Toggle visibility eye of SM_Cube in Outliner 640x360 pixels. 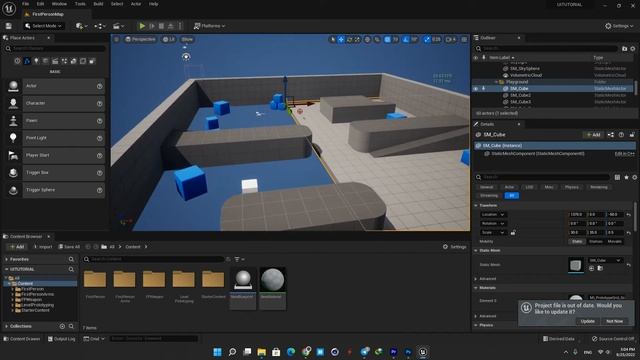(x=476, y=89)
